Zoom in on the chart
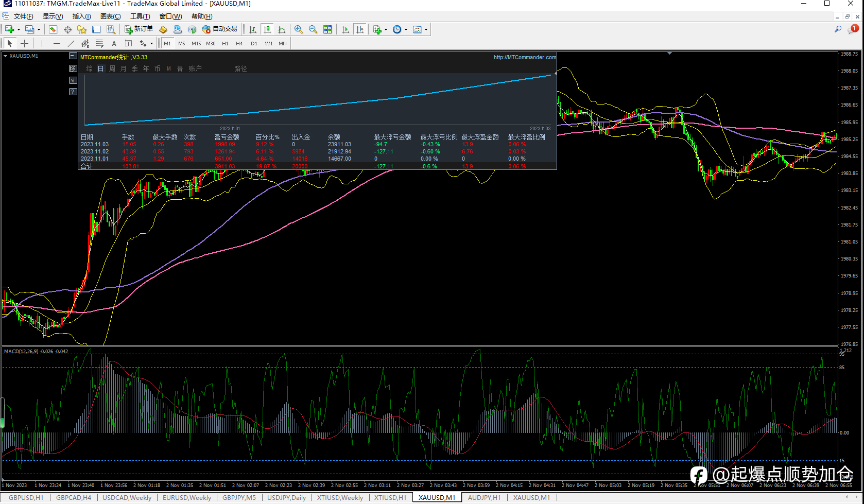 [299, 29]
